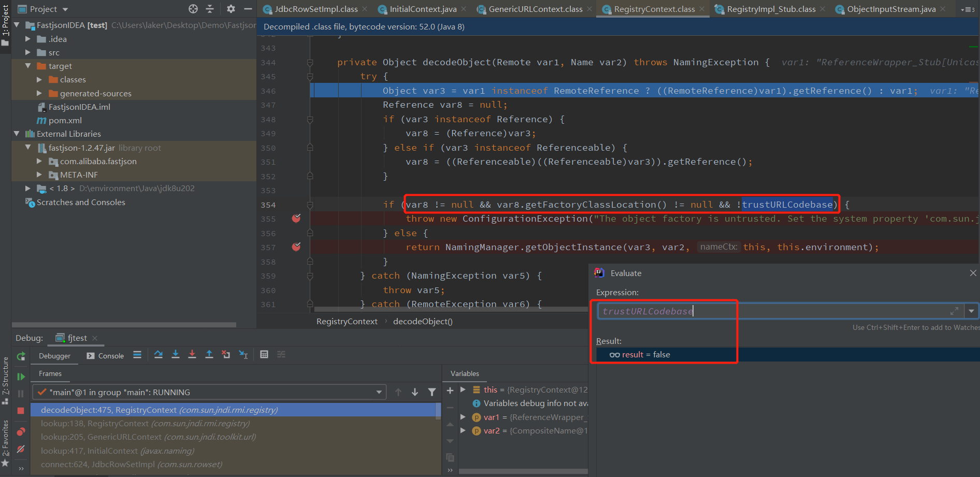Click the Rerun fjtest debug icon
Viewport: 980px width, 477px height.
(21, 356)
